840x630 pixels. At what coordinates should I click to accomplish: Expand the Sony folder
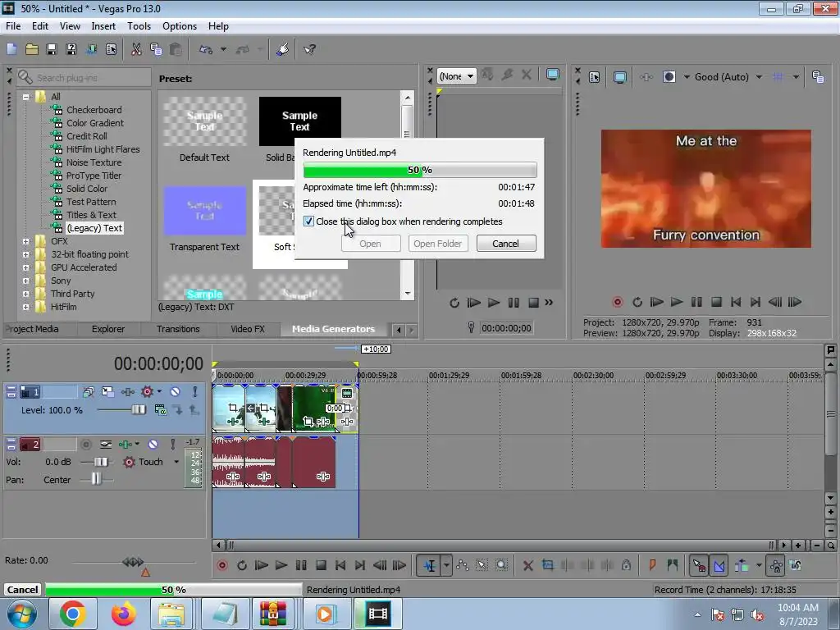pyautogui.click(x=25, y=281)
